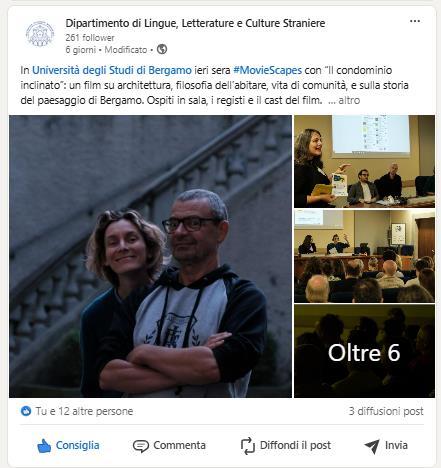The height and width of the screenshot is (468, 441).
Task: Open the three-dot post options menu
Action: coord(415,21)
